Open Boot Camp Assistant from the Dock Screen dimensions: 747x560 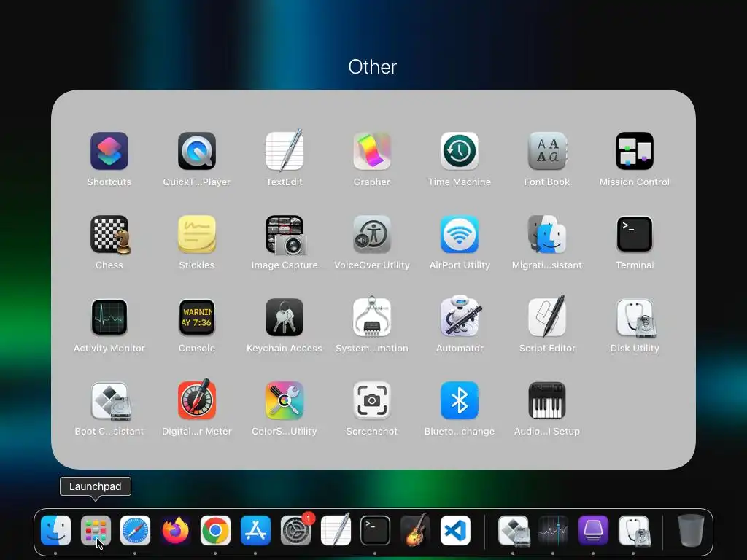[x=513, y=531]
